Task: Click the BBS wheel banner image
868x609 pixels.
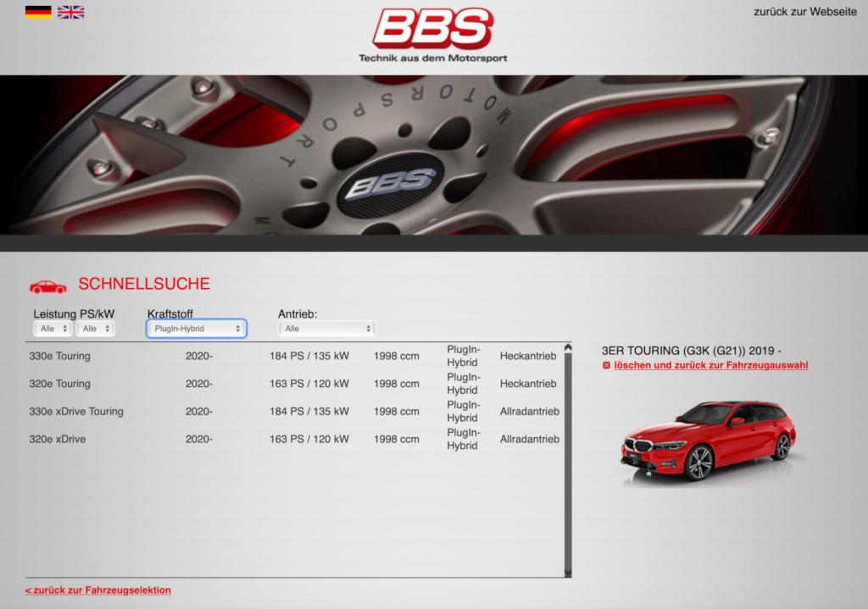Action: [x=434, y=155]
